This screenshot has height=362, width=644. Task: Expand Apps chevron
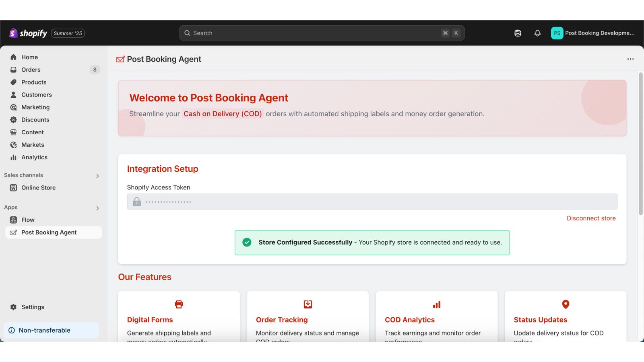pos(97,208)
